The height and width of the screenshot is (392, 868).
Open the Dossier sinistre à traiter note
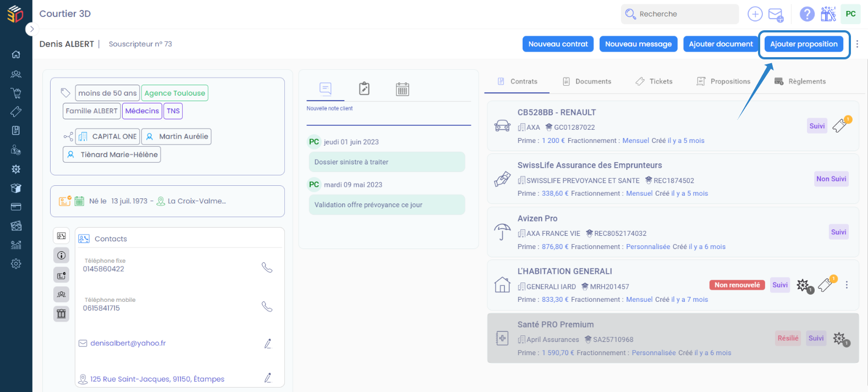pyautogui.click(x=387, y=162)
